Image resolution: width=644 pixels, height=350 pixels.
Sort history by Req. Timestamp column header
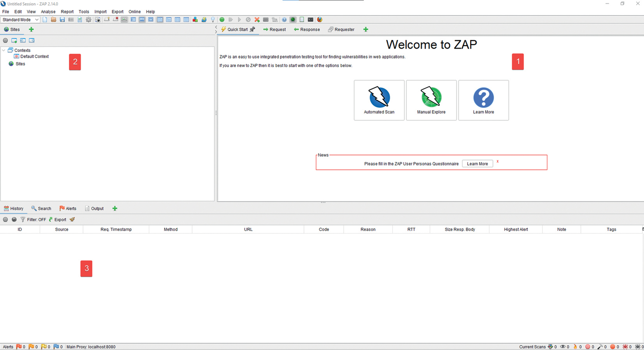pyautogui.click(x=116, y=229)
